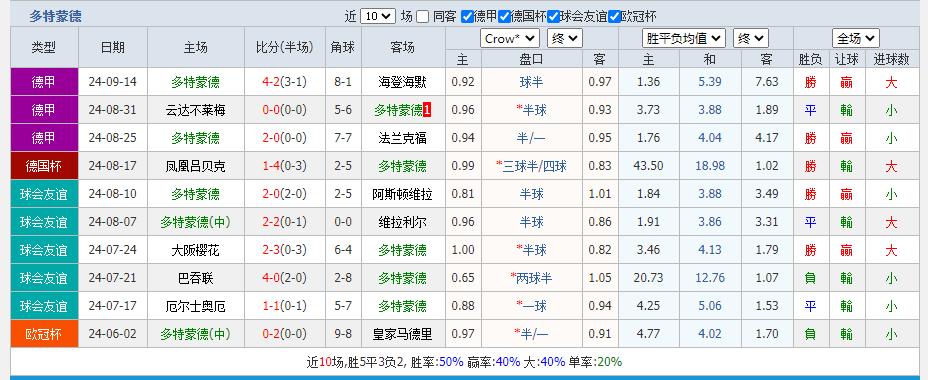
Task: Click the 4-0(2-0) score in 巴吞联 row
Action: (x=285, y=278)
